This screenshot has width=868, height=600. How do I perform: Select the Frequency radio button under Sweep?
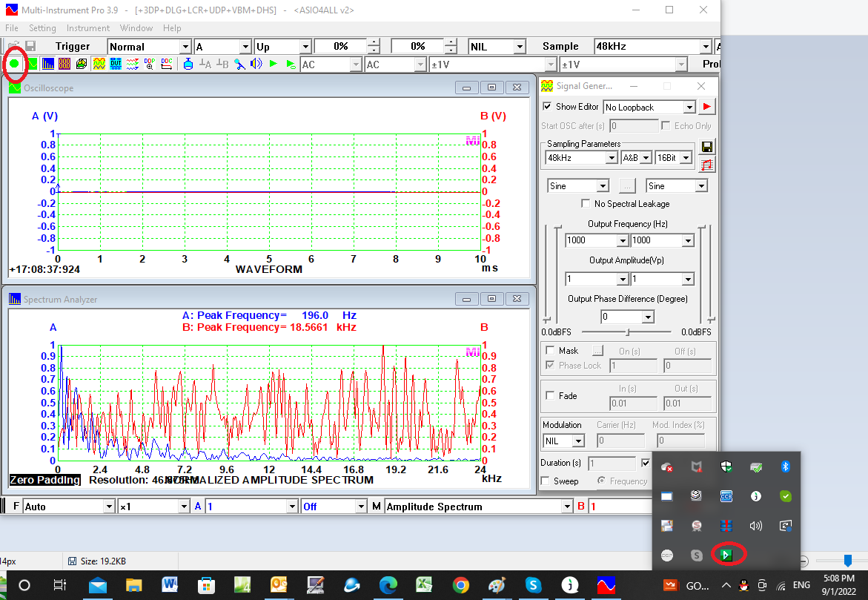(601, 481)
